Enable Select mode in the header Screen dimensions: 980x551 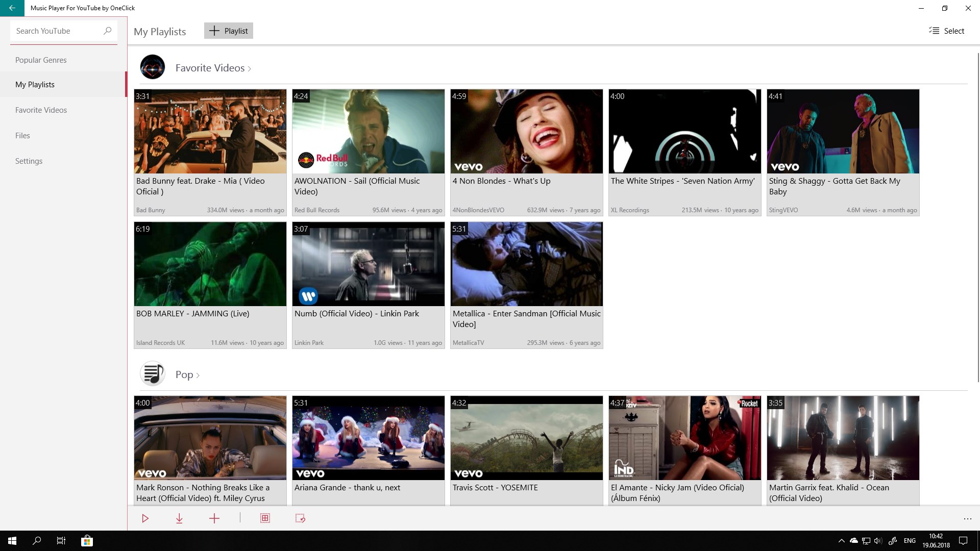pos(947,31)
